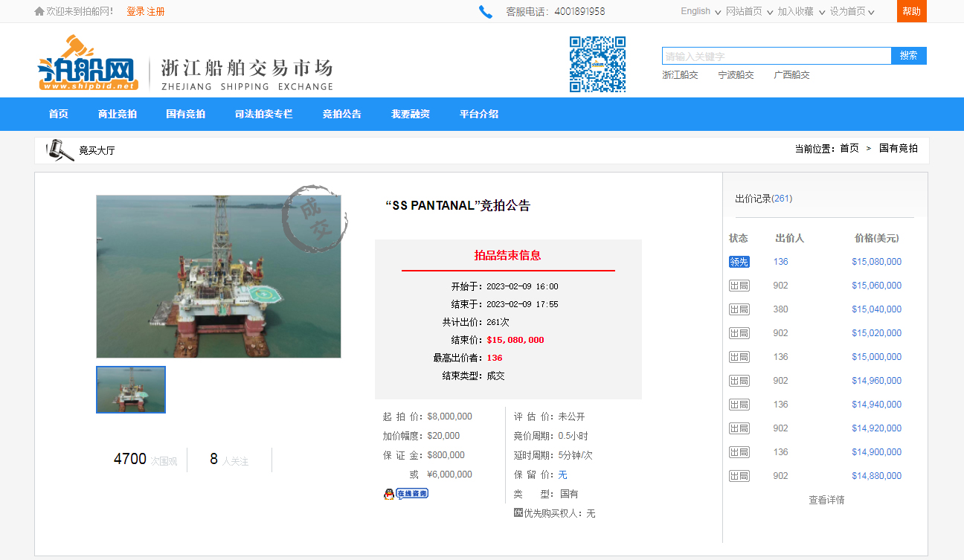964x560 pixels.
Task: Click the gavel icon beside 竞买大厅
Action: pyautogui.click(x=60, y=150)
